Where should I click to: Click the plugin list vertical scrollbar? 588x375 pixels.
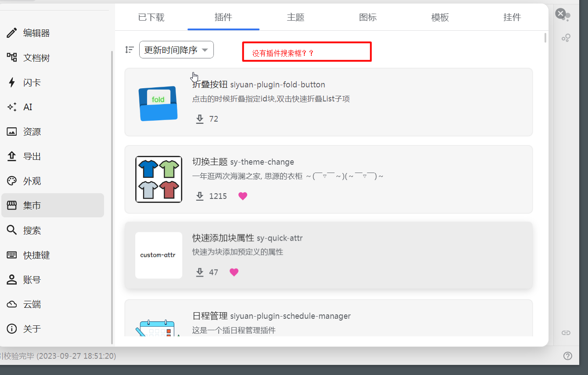(x=545, y=38)
